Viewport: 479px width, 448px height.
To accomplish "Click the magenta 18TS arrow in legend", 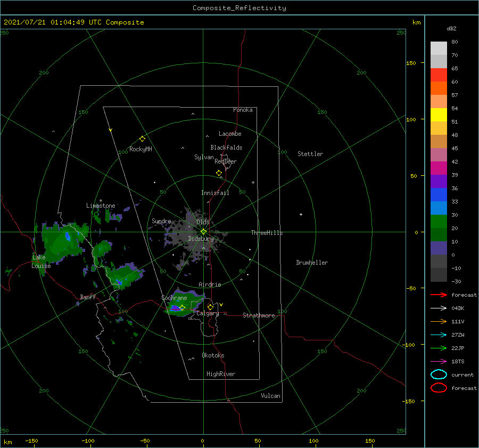I will (439, 362).
